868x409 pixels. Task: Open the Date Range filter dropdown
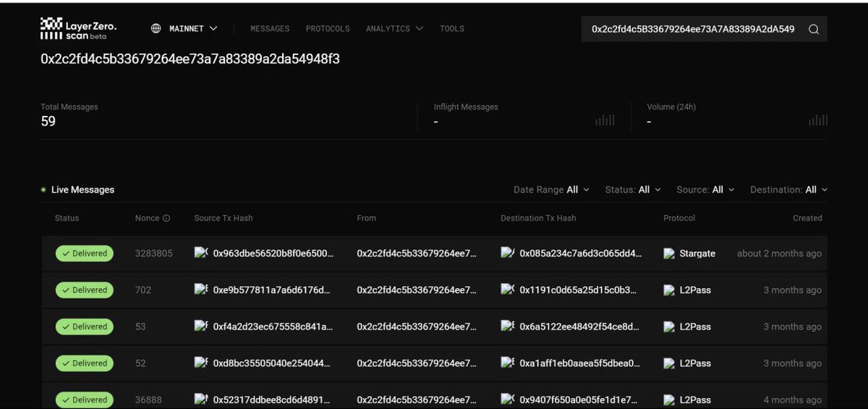(551, 190)
